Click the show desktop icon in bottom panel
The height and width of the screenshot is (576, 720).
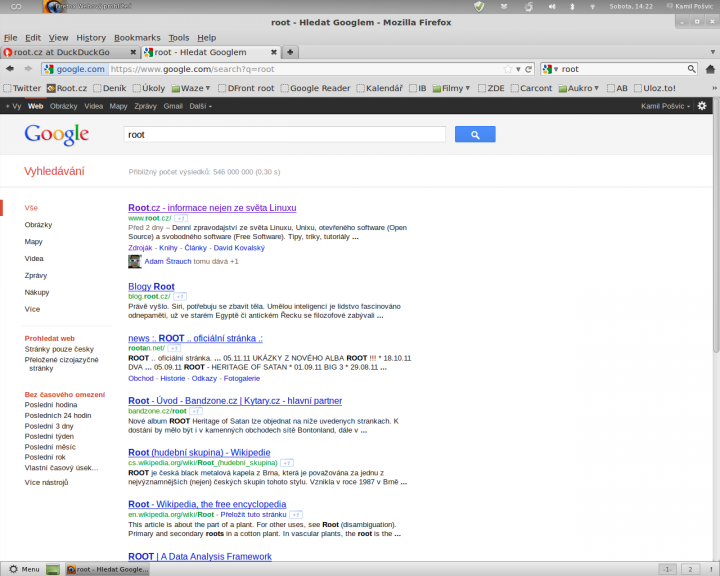53,570
